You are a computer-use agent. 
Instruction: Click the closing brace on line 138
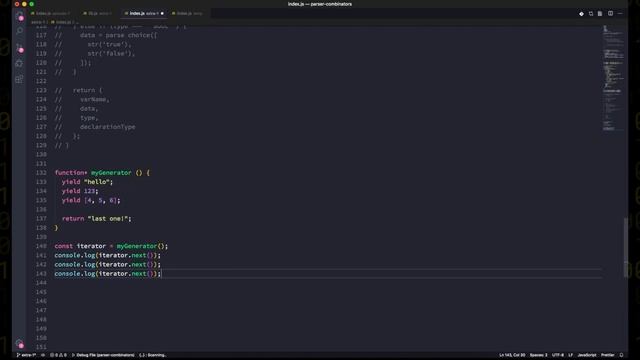coord(56,228)
